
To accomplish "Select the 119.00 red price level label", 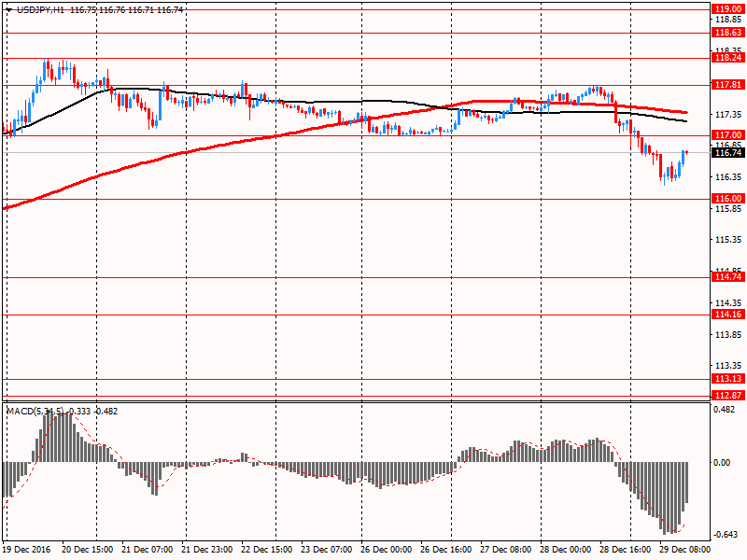I will pos(728,9).
